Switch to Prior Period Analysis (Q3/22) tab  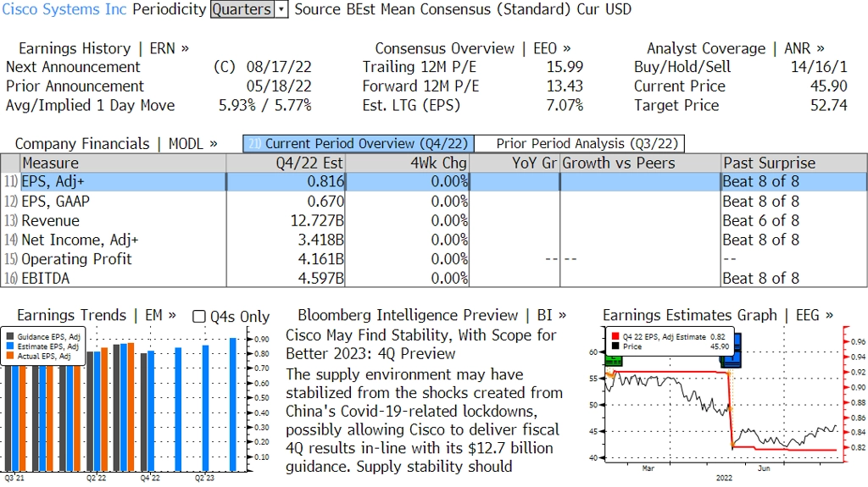[580, 144]
